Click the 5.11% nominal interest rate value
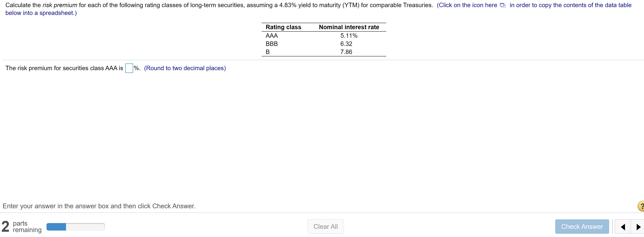Image resolution: width=644 pixels, height=237 pixels. 349,36
